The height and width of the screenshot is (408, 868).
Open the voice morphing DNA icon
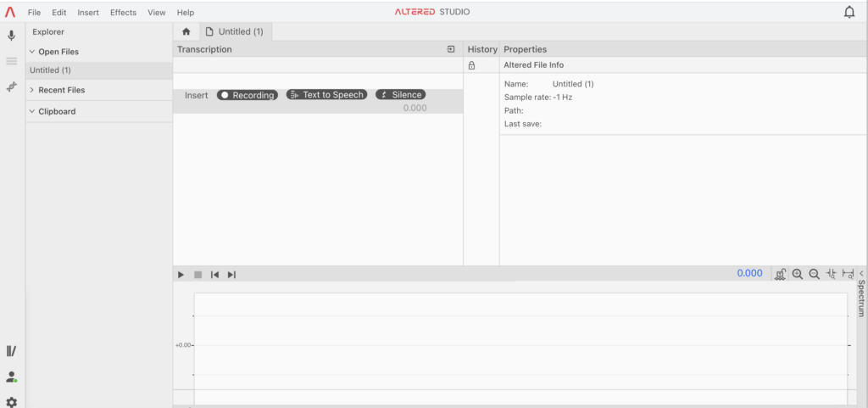[12, 87]
